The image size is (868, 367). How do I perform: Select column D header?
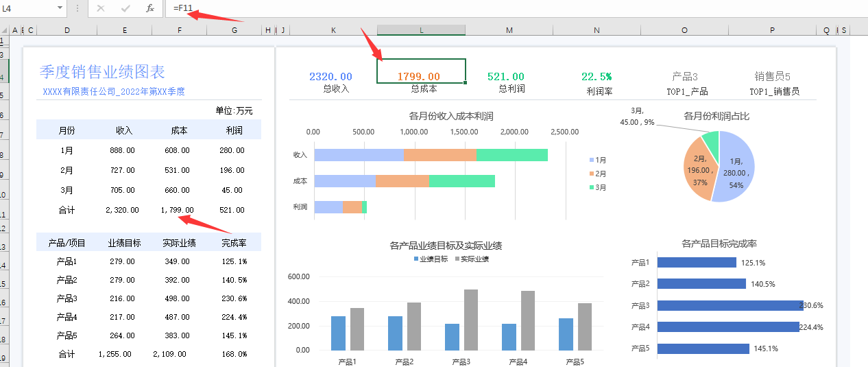point(67,30)
